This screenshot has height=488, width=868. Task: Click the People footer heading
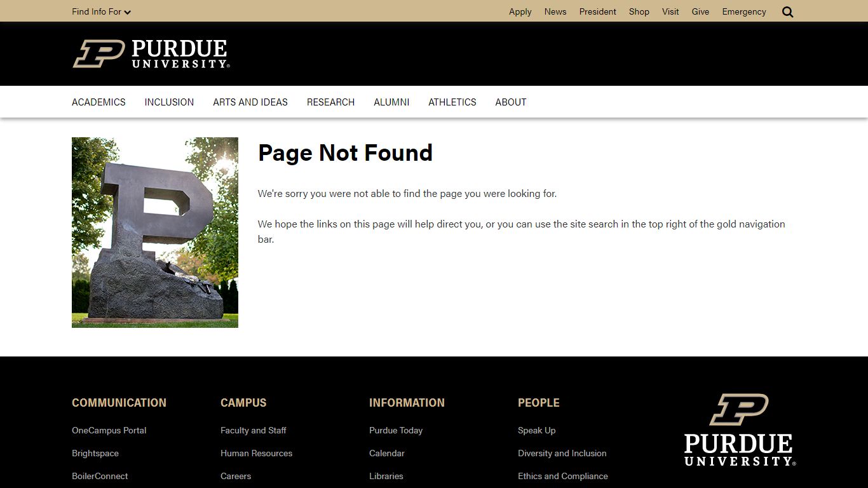(x=539, y=403)
